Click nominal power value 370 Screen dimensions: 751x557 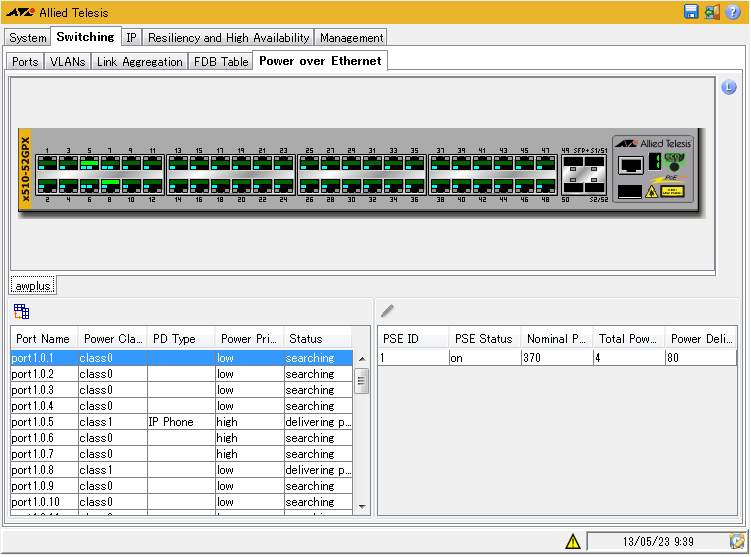click(x=558, y=358)
